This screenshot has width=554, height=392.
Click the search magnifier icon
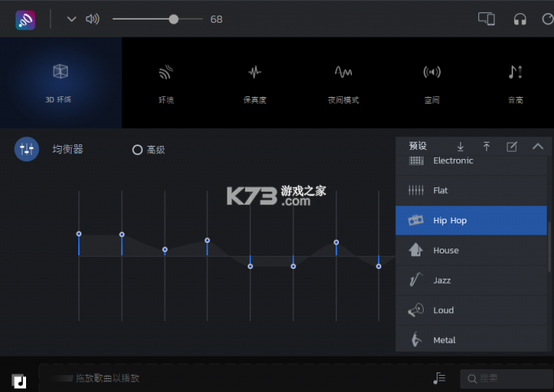472,379
